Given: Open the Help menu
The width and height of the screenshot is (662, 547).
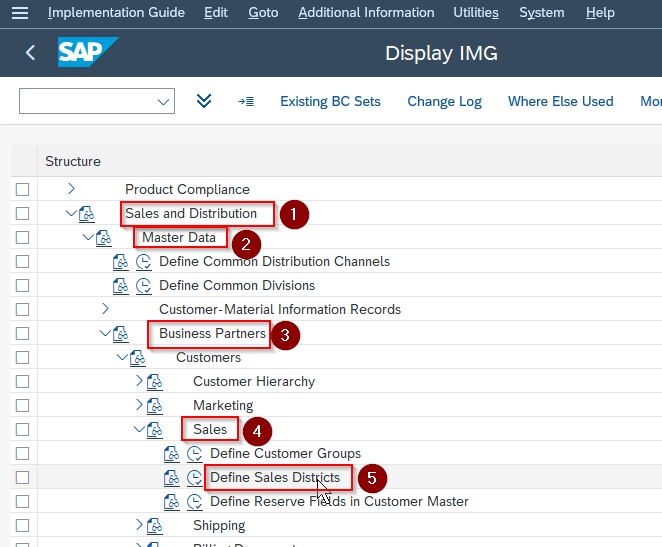Looking at the screenshot, I should click(x=600, y=13).
